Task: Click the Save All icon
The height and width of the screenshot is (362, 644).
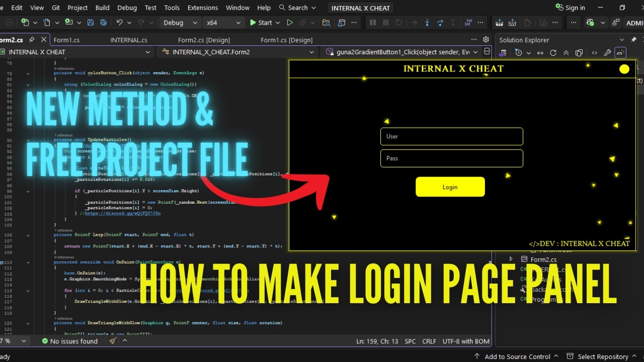Action: (x=103, y=23)
